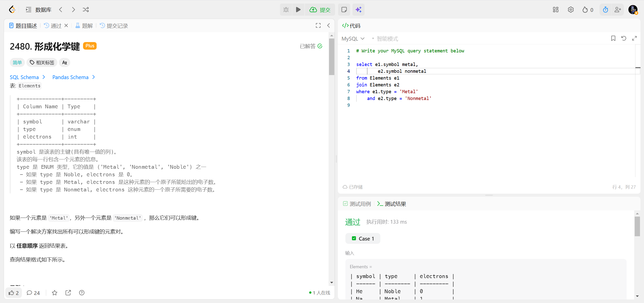
Task: Submit the solution with 提交 button
Action: [x=320, y=10]
